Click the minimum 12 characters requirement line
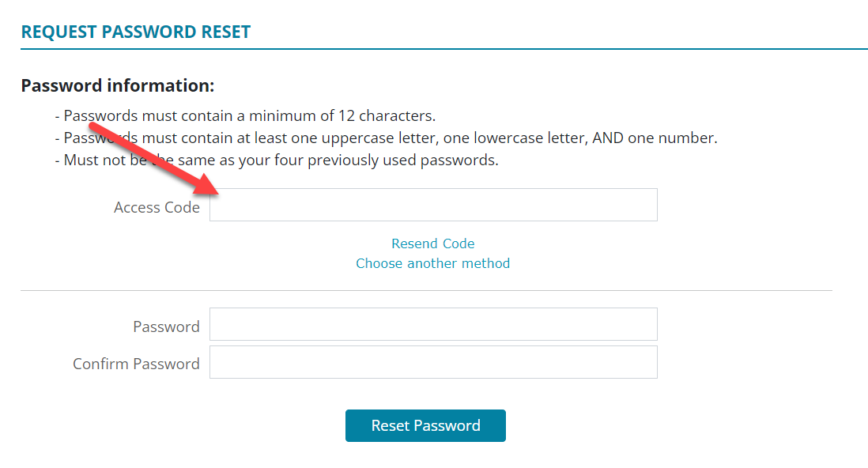 pos(245,115)
